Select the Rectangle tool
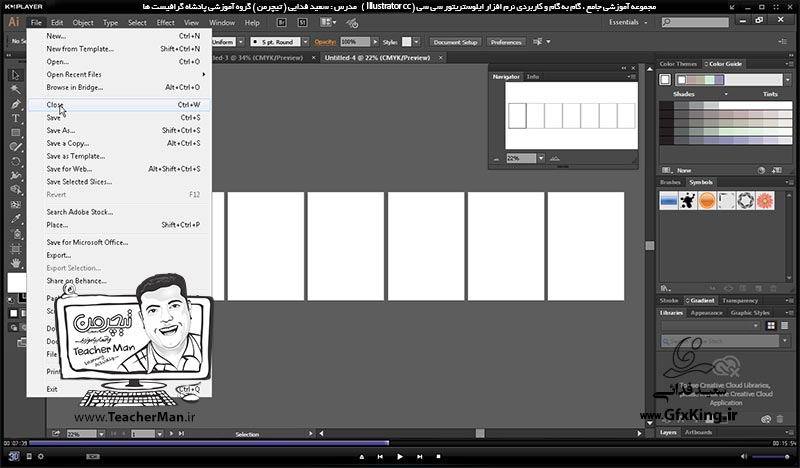Image resolution: width=800 pixels, height=468 pixels. (x=16, y=133)
